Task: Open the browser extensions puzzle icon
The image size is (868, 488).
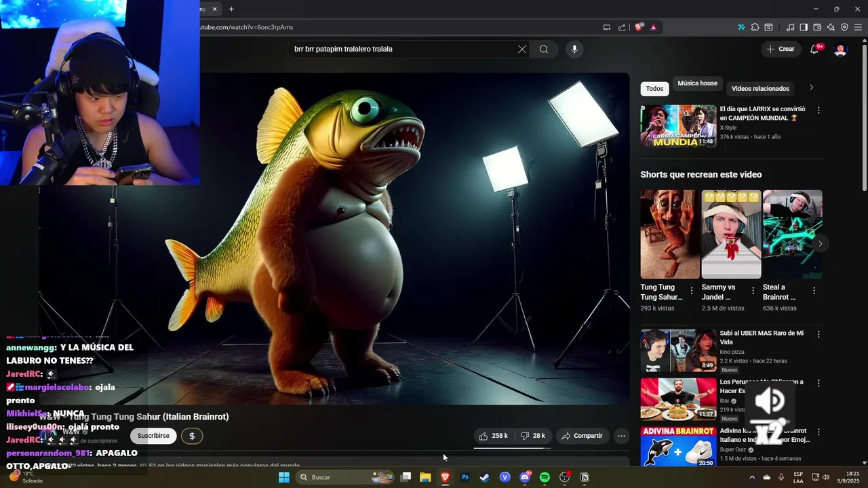Action: click(x=755, y=27)
